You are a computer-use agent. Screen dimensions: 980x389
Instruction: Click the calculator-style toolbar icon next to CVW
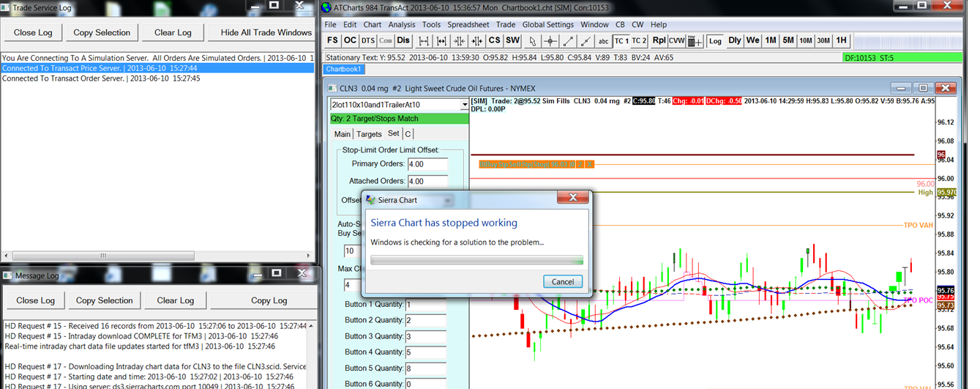click(x=695, y=40)
